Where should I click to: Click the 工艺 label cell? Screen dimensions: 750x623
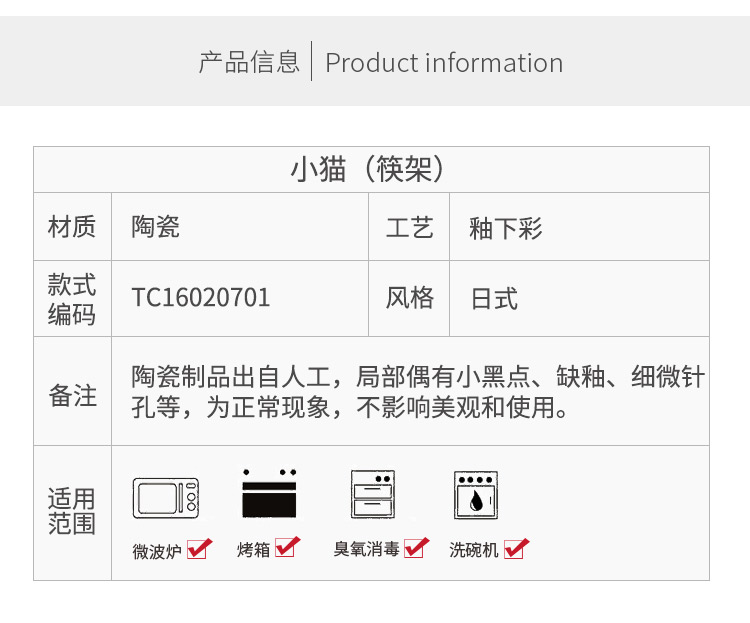tap(409, 227)
